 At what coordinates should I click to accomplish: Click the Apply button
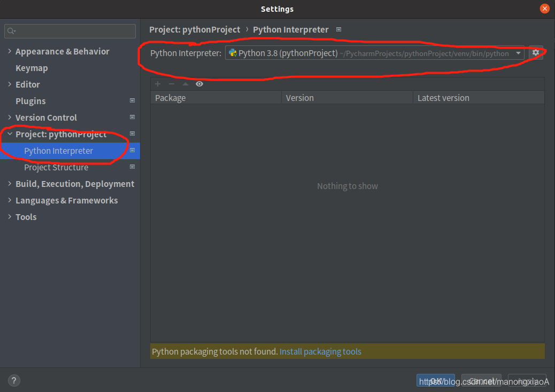[527, 381]
